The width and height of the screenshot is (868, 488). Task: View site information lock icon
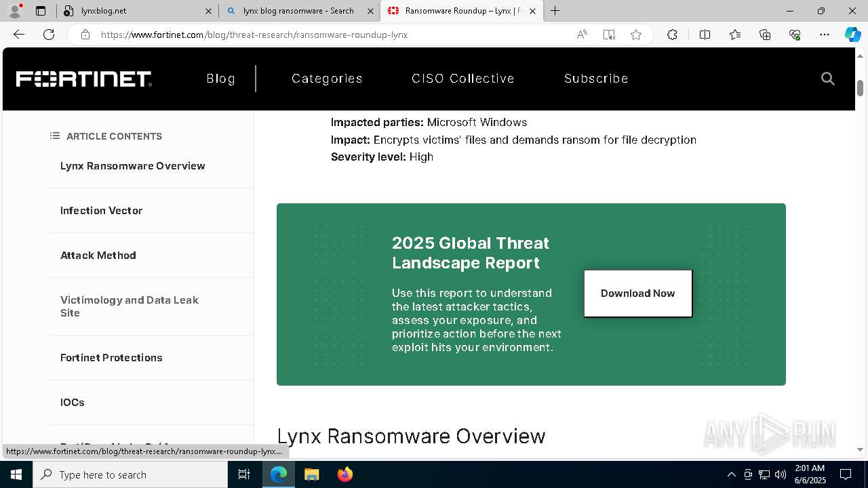pyautogui.click(x=85, y=35)
